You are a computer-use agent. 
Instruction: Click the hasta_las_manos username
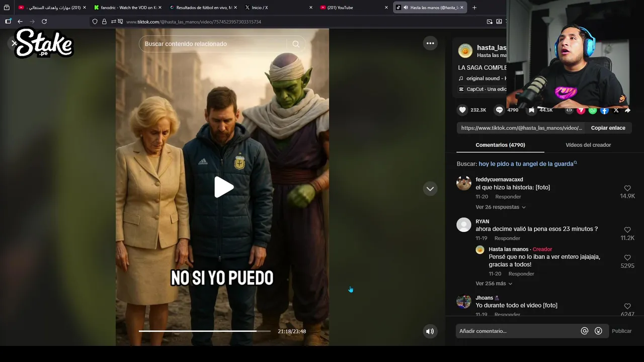(492, 47)
